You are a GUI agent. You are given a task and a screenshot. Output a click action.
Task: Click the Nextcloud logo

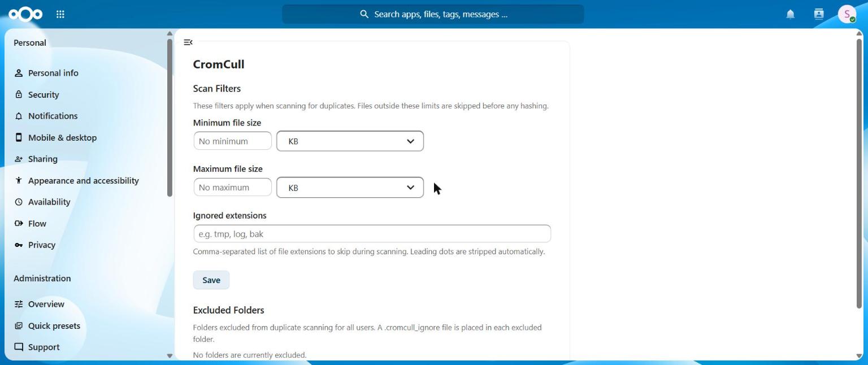[x=25, y=14]
